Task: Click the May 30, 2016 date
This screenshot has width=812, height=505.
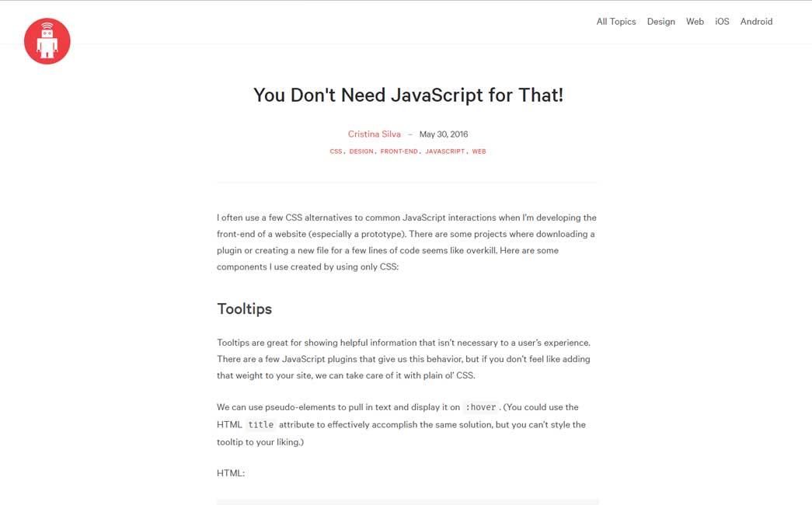Action: pos(443,134)
